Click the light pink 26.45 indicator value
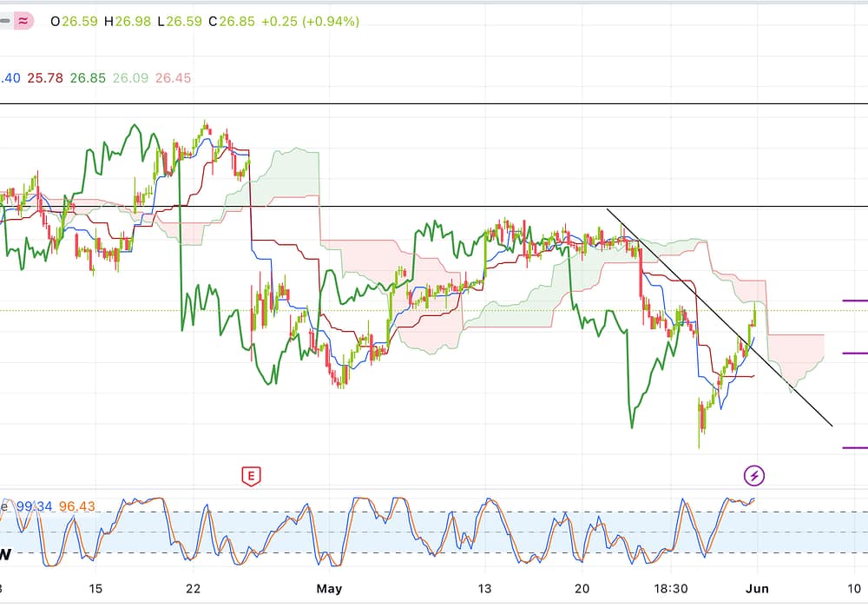This screenshot has height=608, width=868. coord(173,78)
